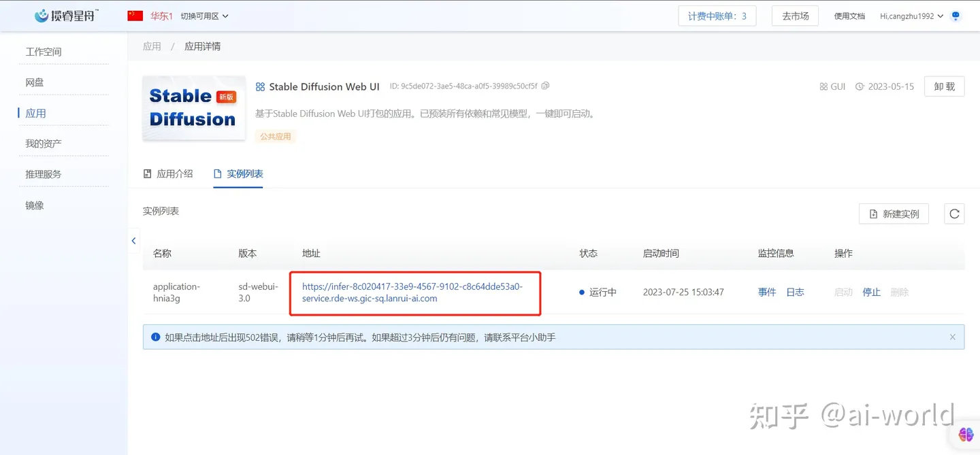Viewport: 980px width, 455px height.
Task: Click the info icon in the 502 notice
Action: [x=155, y=337]
